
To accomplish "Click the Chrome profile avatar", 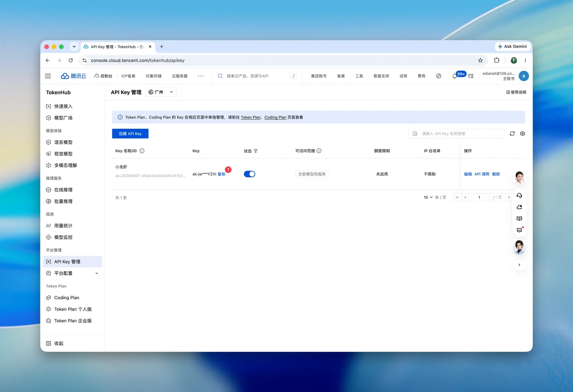I will tap(513, 60).
